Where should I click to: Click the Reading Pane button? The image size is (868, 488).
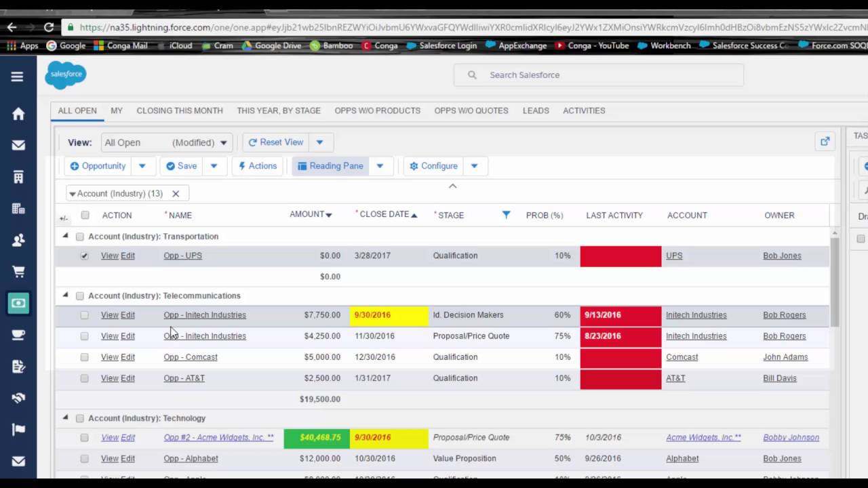click(330, 166)
